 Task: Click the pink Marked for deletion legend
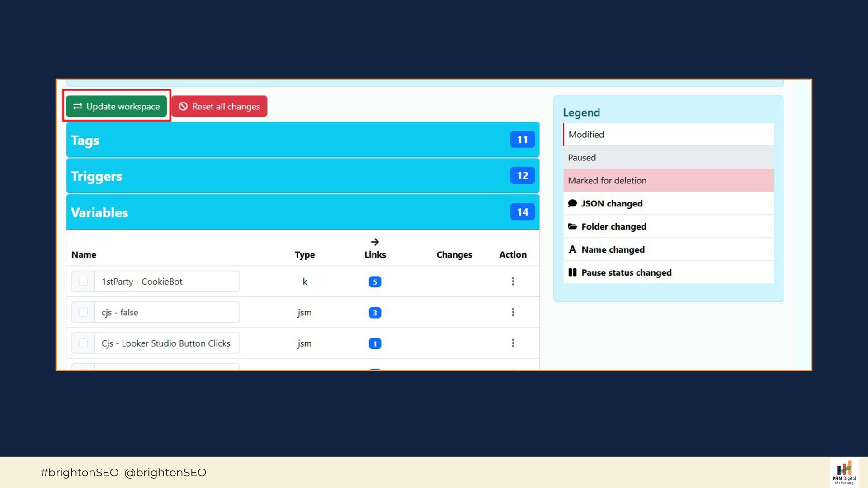click(668, 180)
